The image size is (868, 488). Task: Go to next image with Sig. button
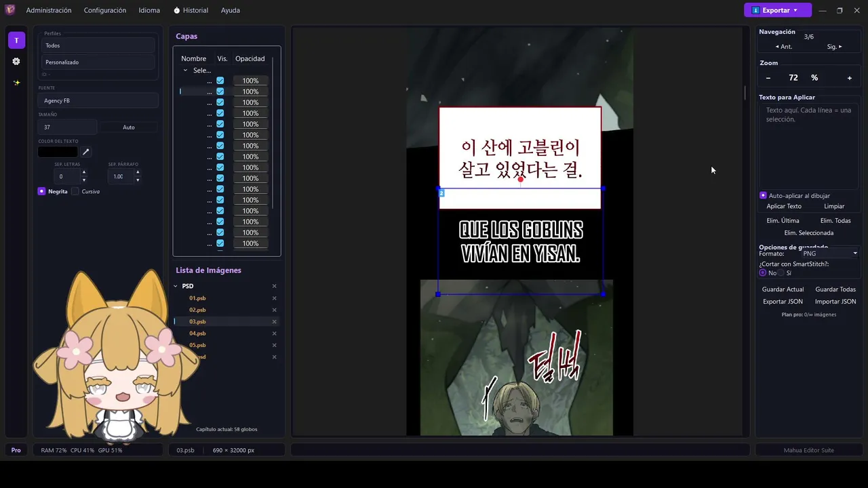tap(834, 47)
